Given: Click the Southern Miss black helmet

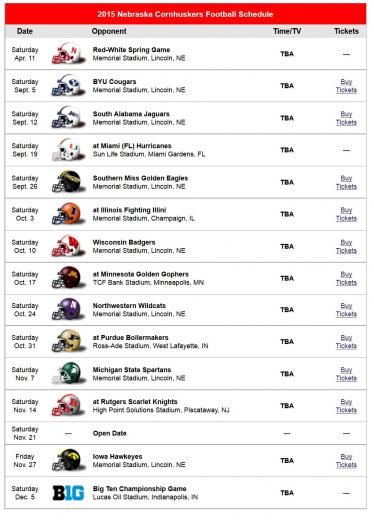Looking at the screenshot, I should click(x=67, y=182).
